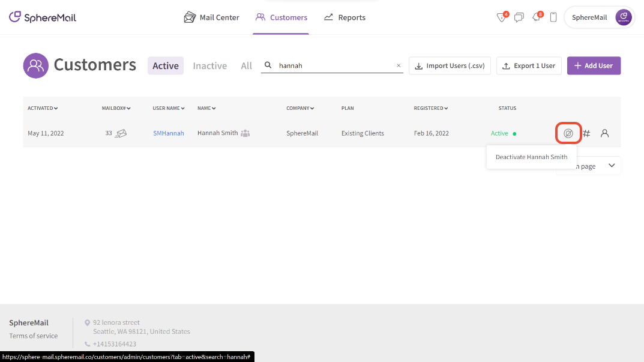Image resolution: width=644 pixels, height=362 pixels.
Task: Click the mailbox envelope icon beside 33
Action: [x=121, y=133]
